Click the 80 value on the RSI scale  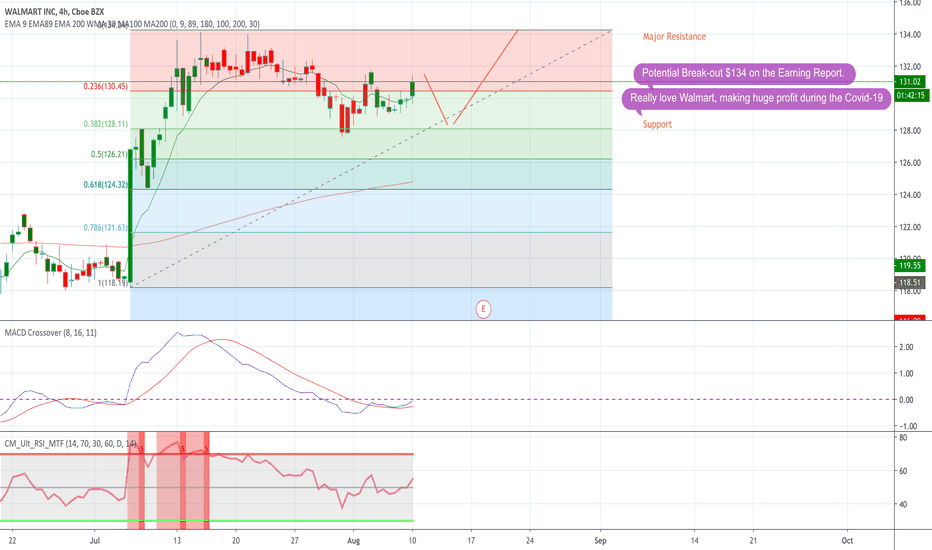click(903, 438)
